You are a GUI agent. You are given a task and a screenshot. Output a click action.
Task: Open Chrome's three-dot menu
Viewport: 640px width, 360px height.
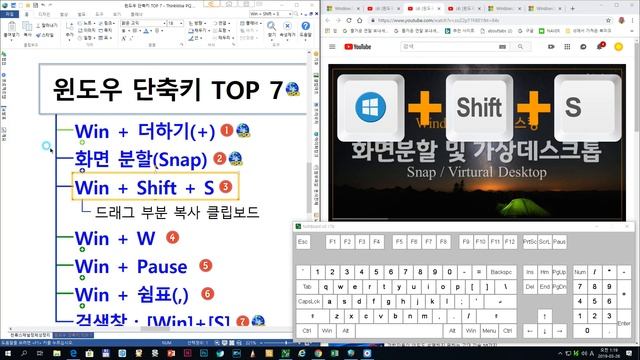tap(634, 20)
